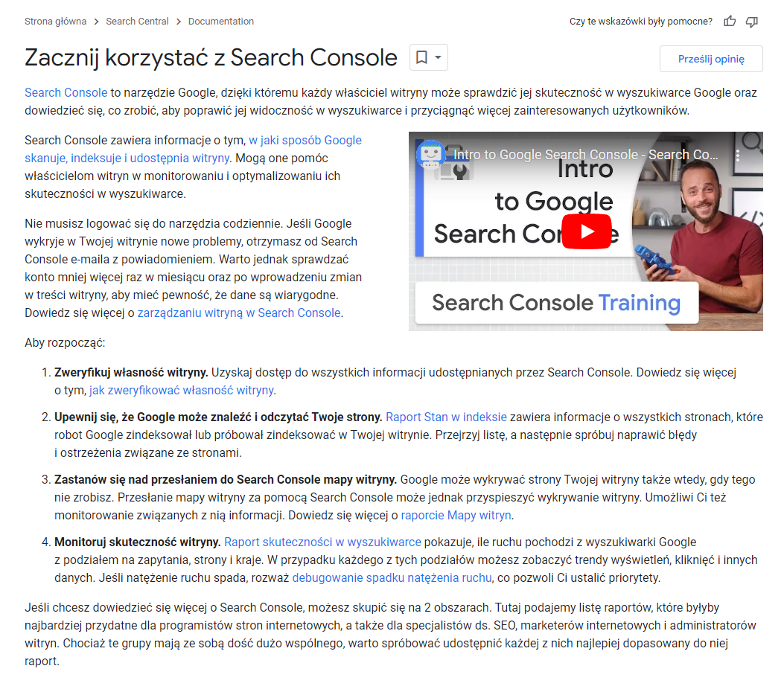Open the Search Console intro link
The width and height of the screenshot is (784, 692).
(x=66, y=93)
